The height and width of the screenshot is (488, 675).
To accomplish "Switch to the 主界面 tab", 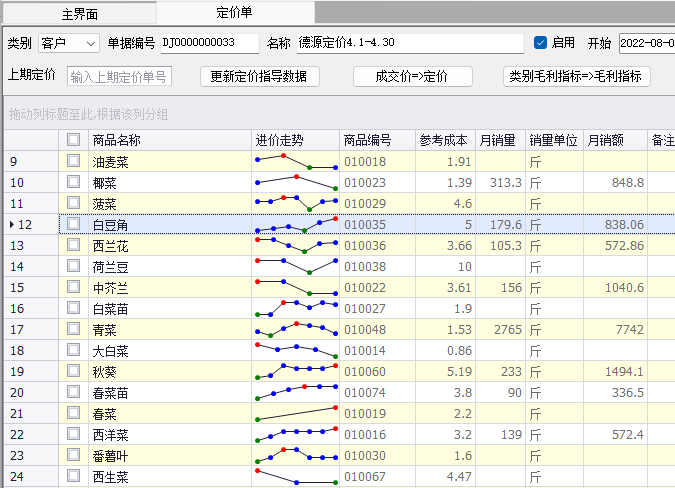I will tap(80, 13).
